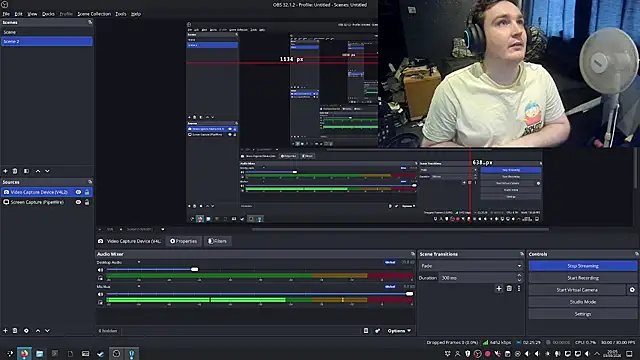Image resolution: width=640 pixels, height=360 pixels.
Task: Enable Studio Mode
Action: pos(583,302)
